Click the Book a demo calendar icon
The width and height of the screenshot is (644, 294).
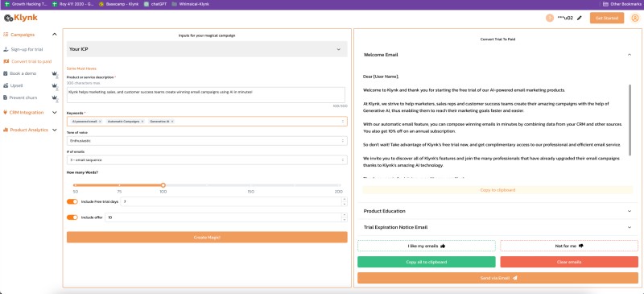6,73
